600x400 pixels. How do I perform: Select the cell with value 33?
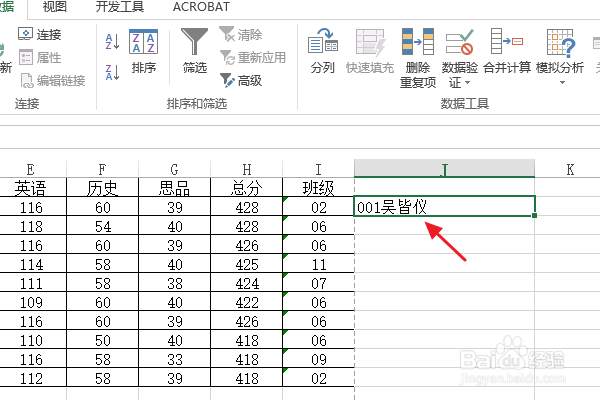click(174, 359)
